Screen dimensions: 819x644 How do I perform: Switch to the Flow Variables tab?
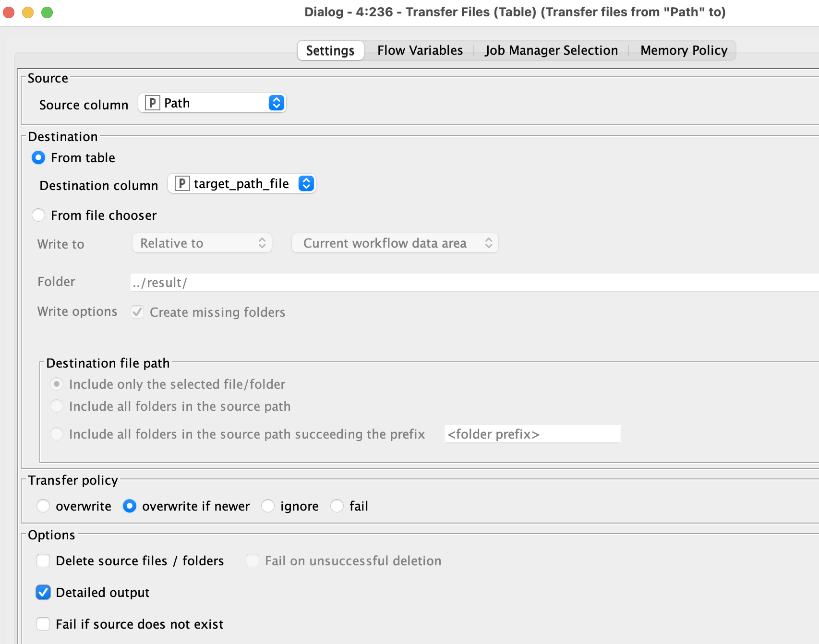(x=420, y=50)
